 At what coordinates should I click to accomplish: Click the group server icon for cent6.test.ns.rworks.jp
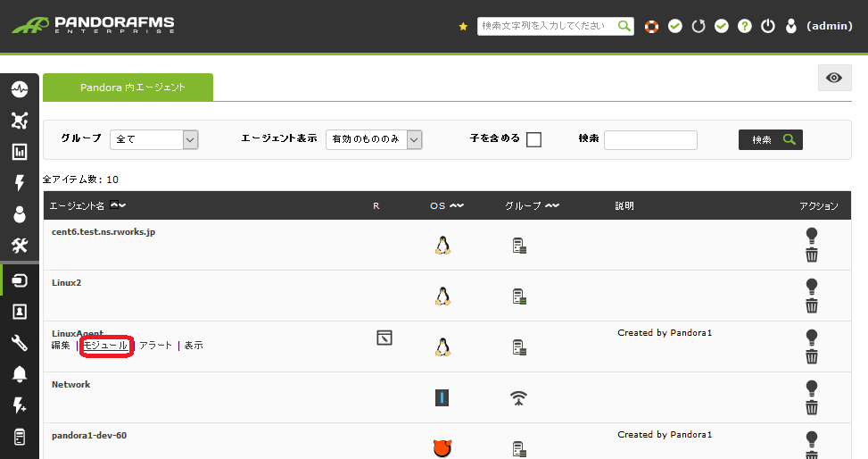coord(519,245)
